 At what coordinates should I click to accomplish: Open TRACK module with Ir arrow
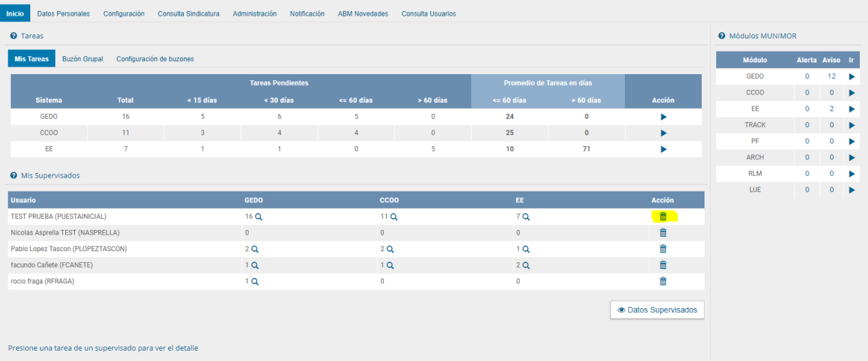click(x=852, y=125)
